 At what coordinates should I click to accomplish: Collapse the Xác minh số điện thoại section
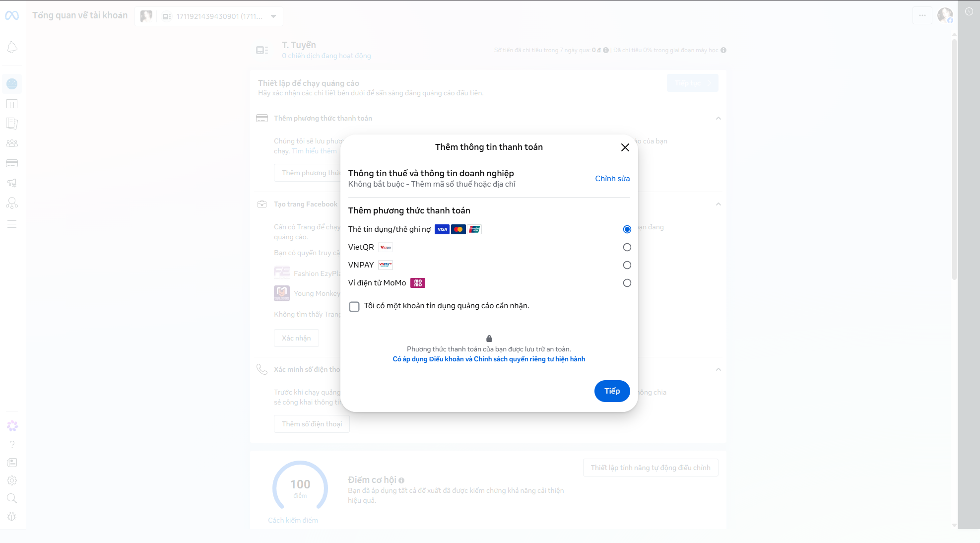pos(719,369)
